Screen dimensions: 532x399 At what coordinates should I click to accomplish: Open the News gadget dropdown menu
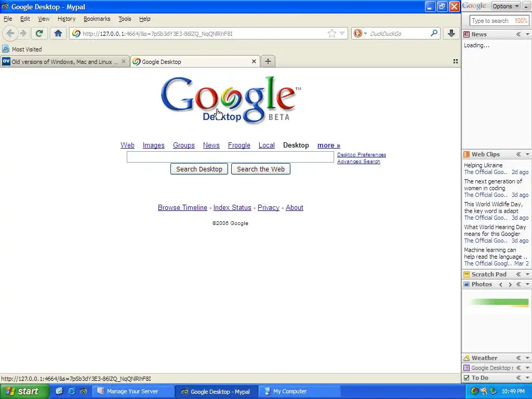pos(527,34)
